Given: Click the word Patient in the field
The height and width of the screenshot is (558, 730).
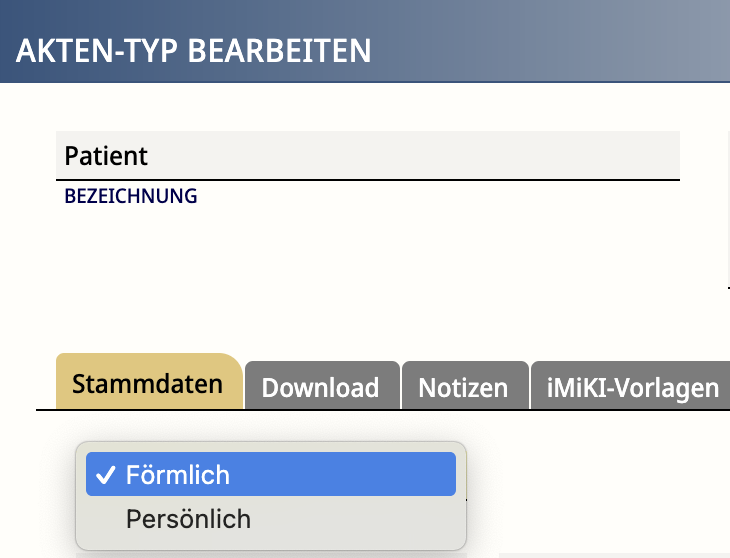Looking at the screenshot, I should point(106,156).
